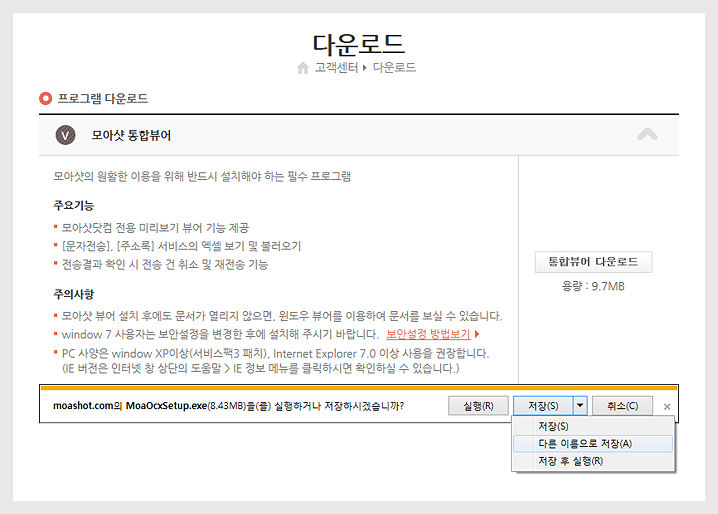This screenshot has height=514, width=718.
Task: Click the 모아샷 통합뷰어 section header title
Action: pyautogui.click(x=131, y=136)
